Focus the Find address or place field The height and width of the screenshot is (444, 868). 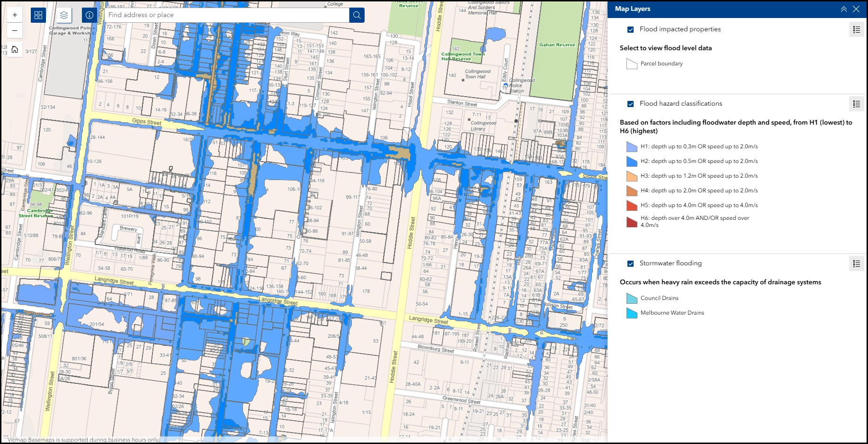point(227,15)
